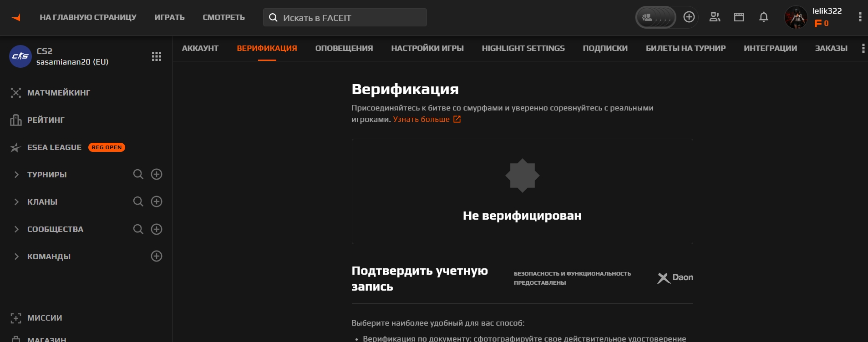Open the game selector grid icon
Viewport: 868px width, 342px height.
(x=157, y=56)
